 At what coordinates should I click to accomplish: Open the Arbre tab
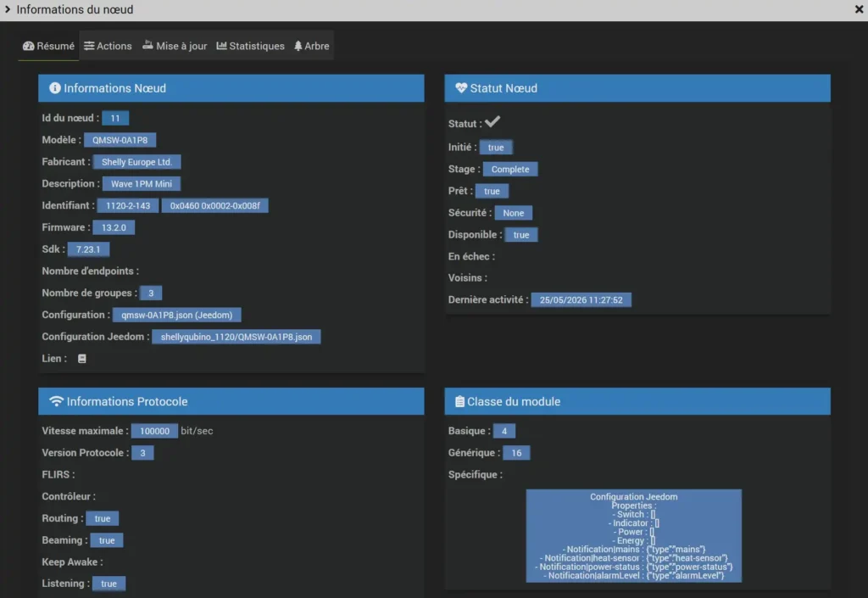(x=312, y=46)
